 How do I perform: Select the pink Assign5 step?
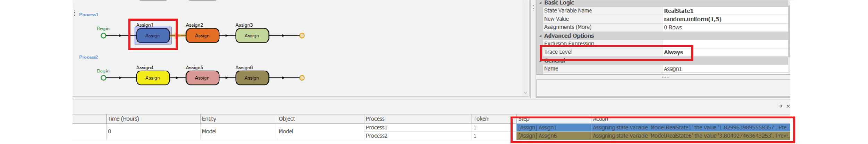[202, 78]
